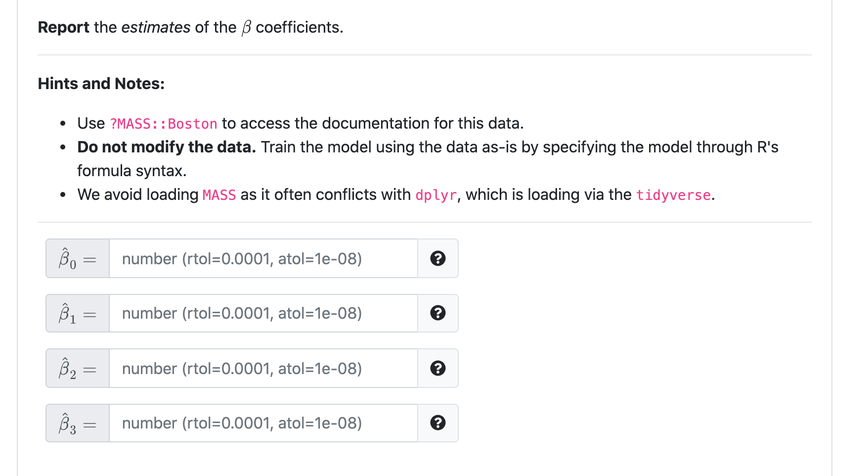Click the pink MASS code in the last bullet
The image size is (868, 476).
tap(219, 195)
